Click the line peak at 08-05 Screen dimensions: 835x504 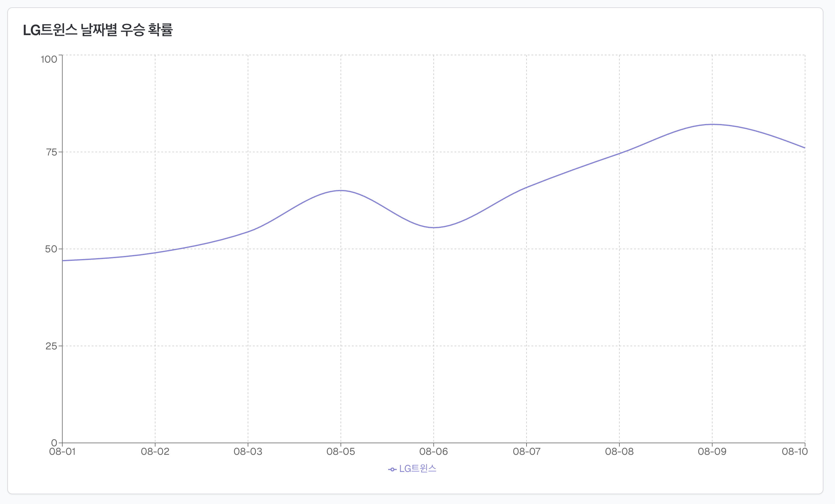click(341, 191)
